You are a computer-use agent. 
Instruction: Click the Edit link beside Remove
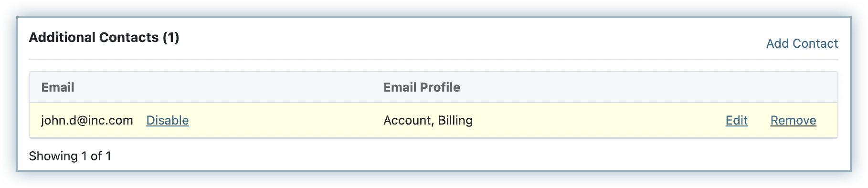[x=736, y=120]
